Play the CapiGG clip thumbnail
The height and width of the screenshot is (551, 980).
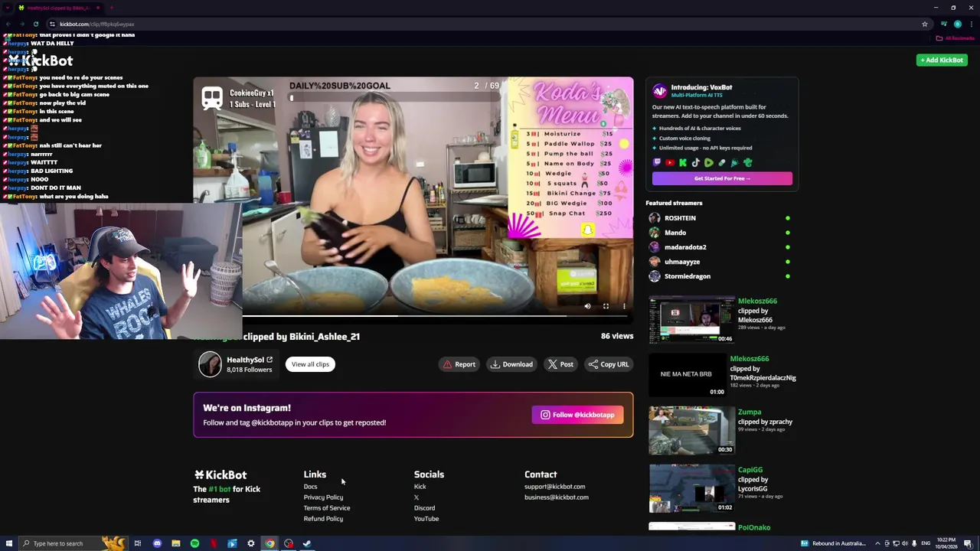tap(691, 488)
